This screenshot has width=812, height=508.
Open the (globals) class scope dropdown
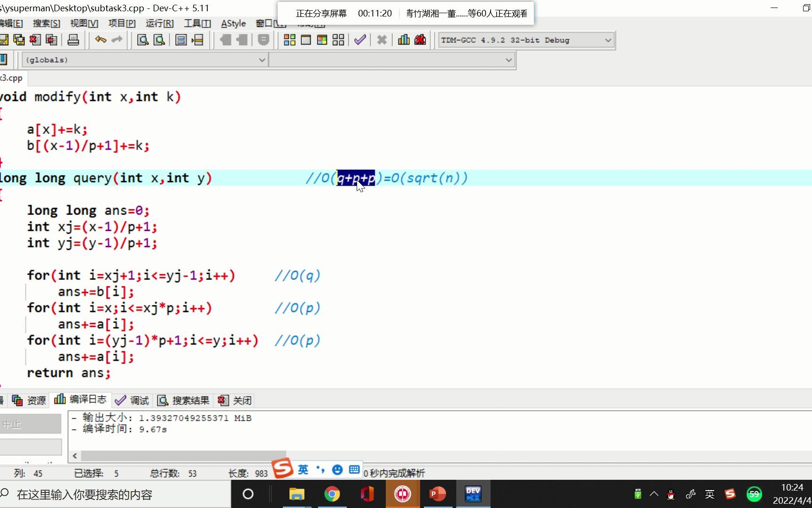(x=145, y=60)
